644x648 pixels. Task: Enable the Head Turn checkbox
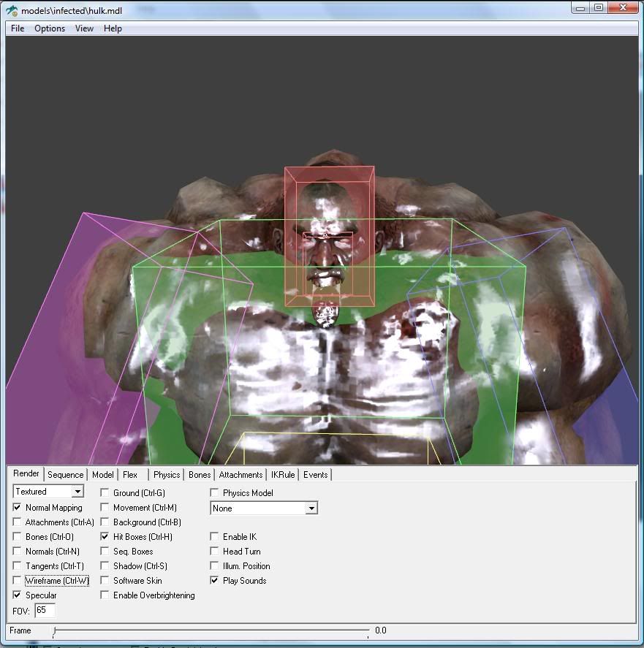214,552
